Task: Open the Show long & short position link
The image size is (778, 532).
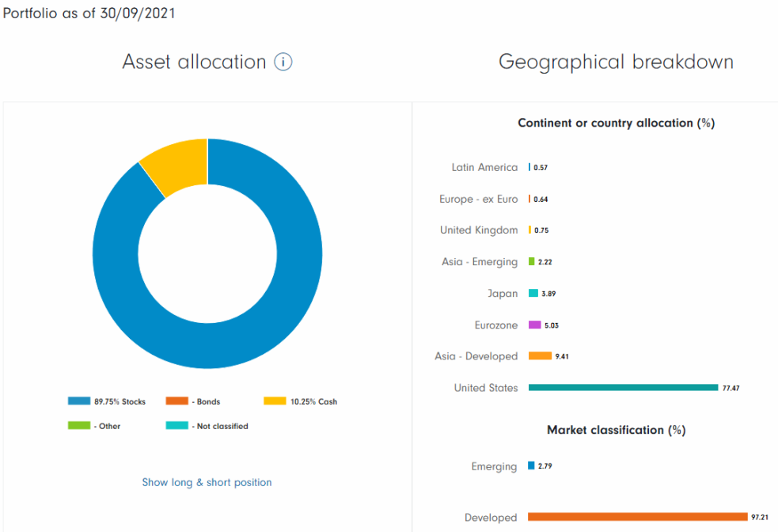Action: point(207,482)
